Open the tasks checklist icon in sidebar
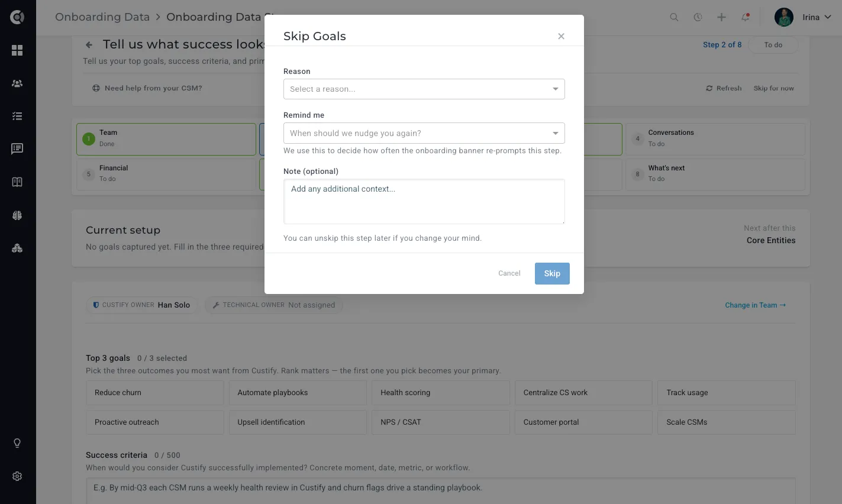The width and height of the screenshot is (842, 504). tap(17, 116)
